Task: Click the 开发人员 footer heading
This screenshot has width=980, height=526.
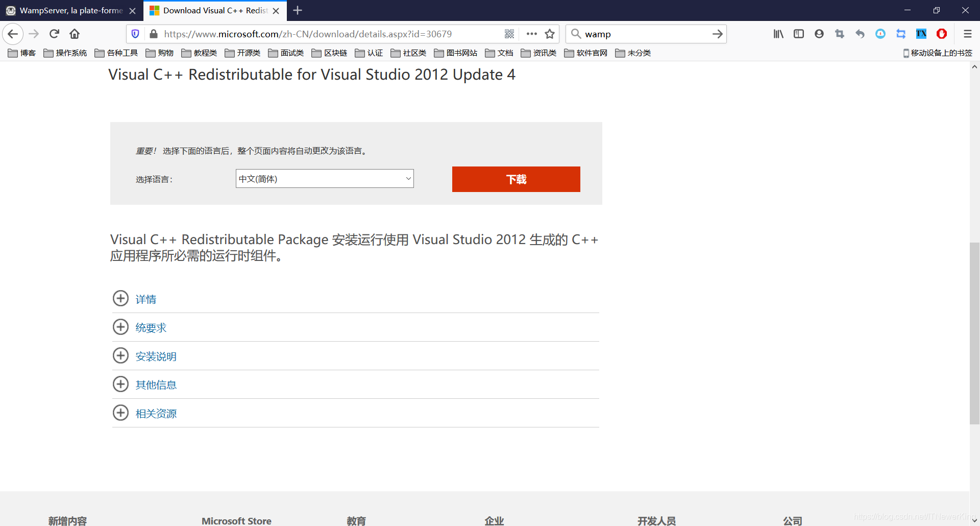Action: click(656, 521)
